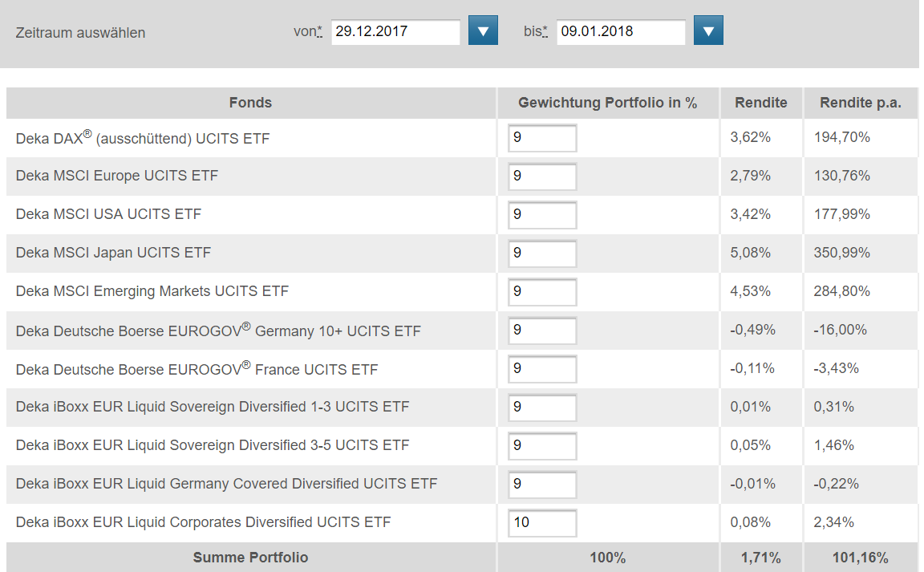Edit weighting for Deka DAX ETF
The image size is (924, 572).
542,138
